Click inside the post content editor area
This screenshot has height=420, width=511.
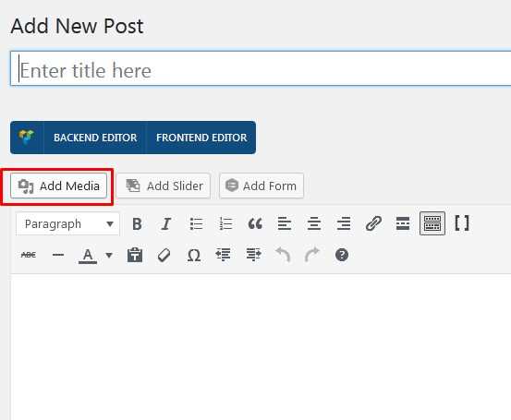[x=261, y=347]
